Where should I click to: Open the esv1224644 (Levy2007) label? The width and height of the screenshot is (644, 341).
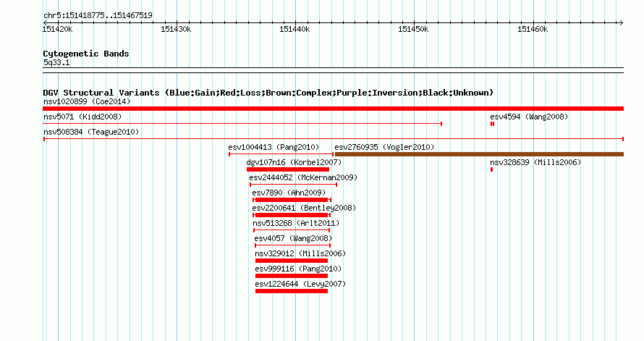pyautogui.click(x=300, y=284)
